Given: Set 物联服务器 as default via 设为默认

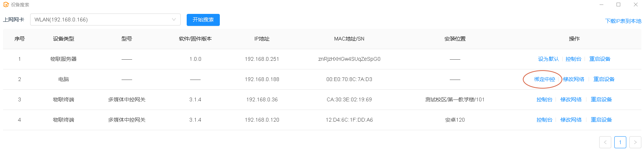Looking at the screenshot, I should click(x=548, y=59).
